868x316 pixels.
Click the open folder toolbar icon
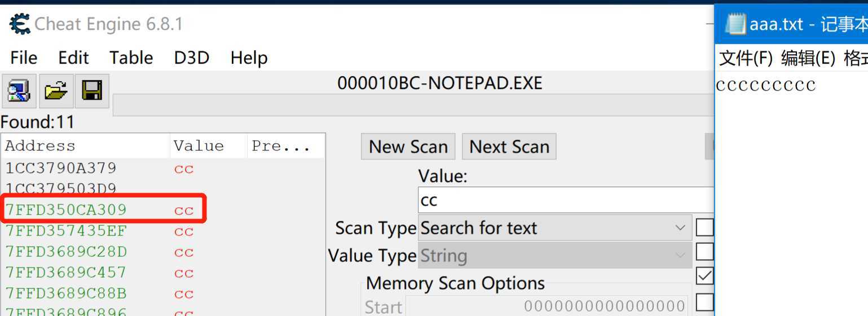(x=55, y=91)
